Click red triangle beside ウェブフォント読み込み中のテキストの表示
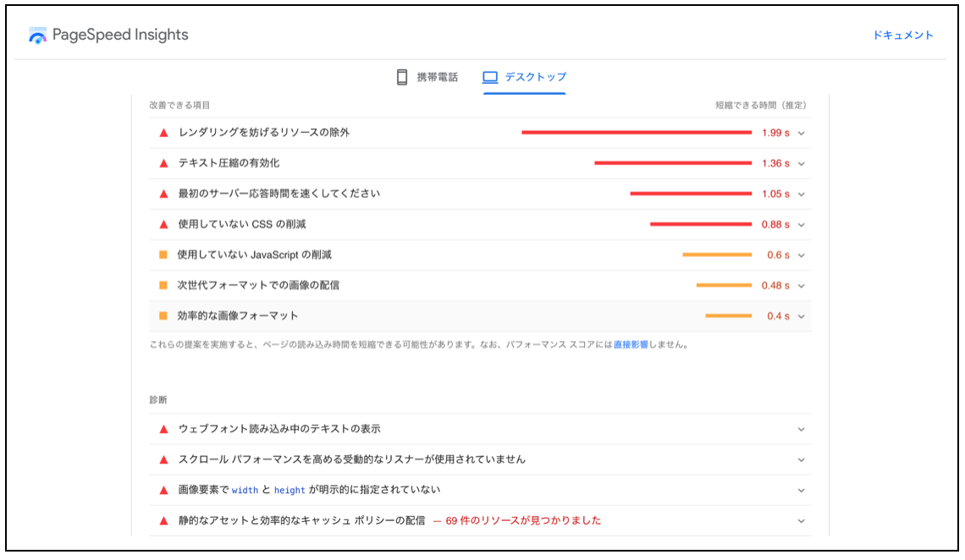 pyautogui.click(x=164, y=429)
